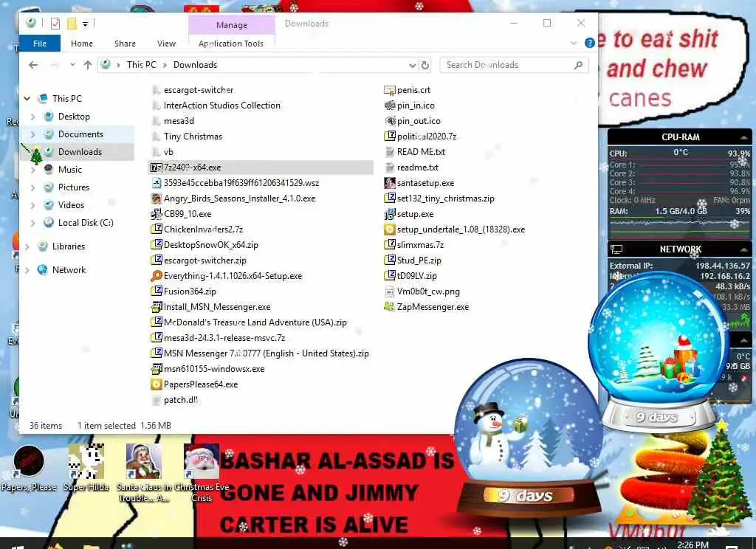The height and width of the screenshot is (549, 756).
Task: Select the ChickenInvaders2.7z archive icon
Action: coord(157,229)
